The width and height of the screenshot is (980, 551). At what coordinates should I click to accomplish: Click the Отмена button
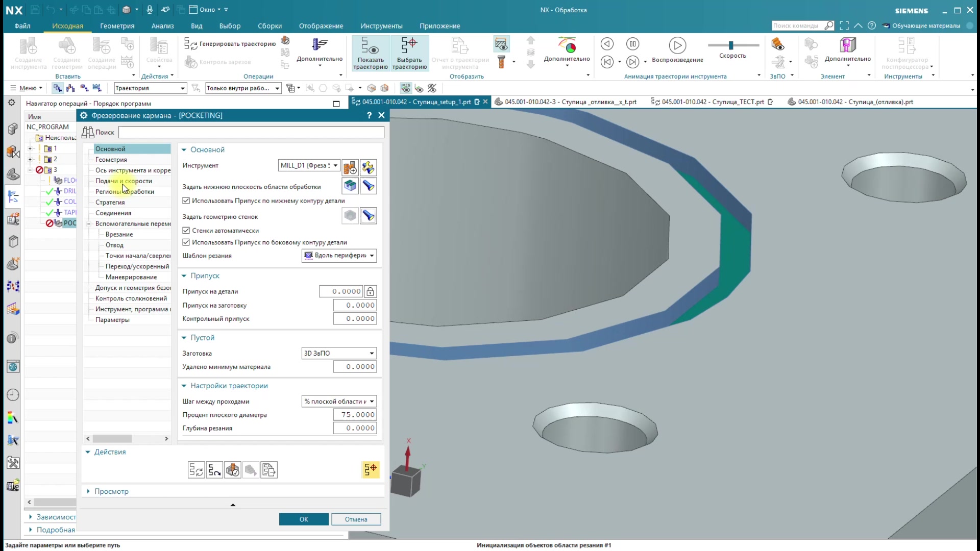(x=356, y=519)
